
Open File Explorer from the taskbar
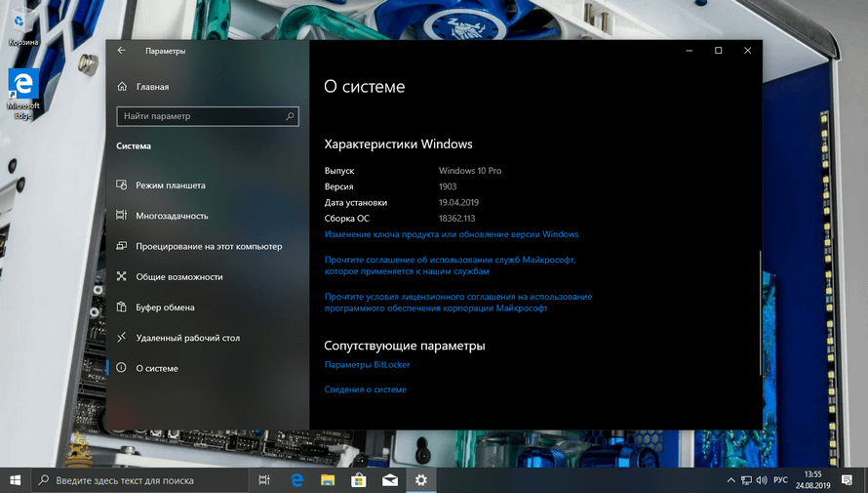click(328, 480)
